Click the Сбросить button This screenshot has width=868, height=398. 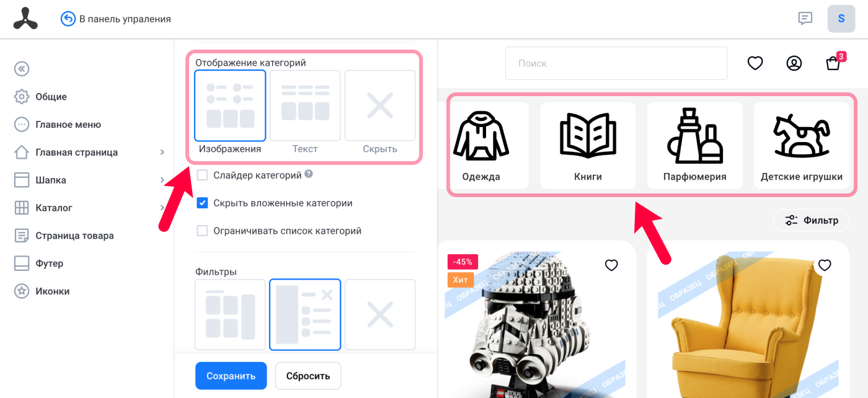coord(308,376)
